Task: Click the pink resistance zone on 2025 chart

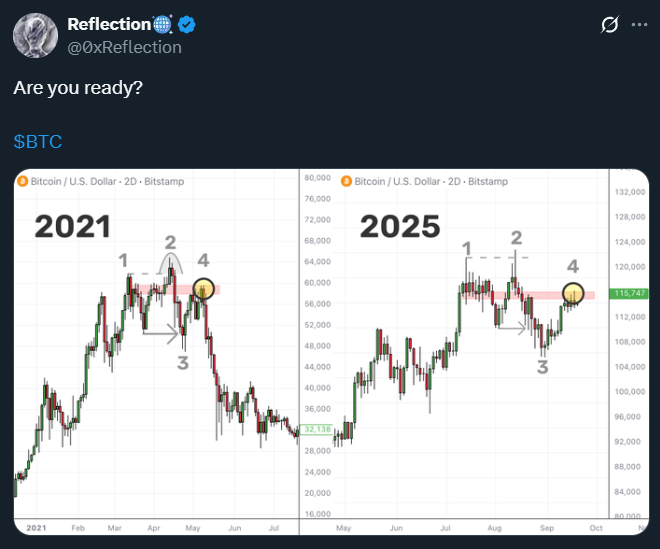Action: click(x=529, y=295)
